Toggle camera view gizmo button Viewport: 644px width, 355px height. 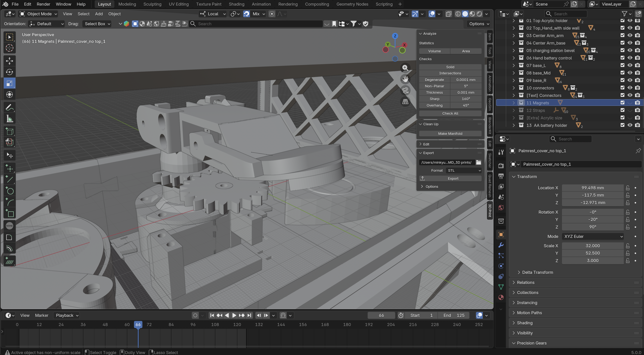(x=405, y=90)
